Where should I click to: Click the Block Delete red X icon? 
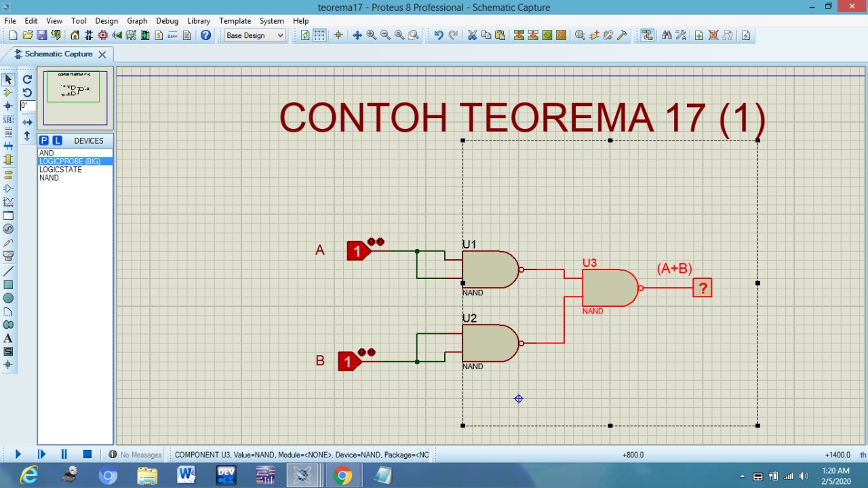click(x=561, y=35)
